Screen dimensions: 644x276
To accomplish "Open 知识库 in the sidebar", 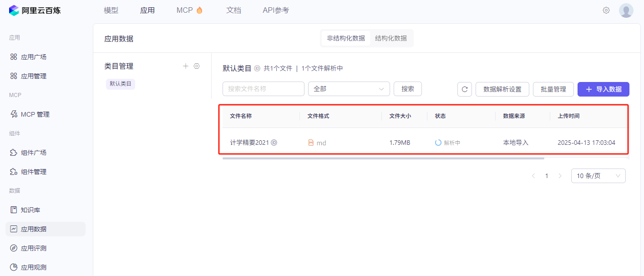I will (30, 210).
